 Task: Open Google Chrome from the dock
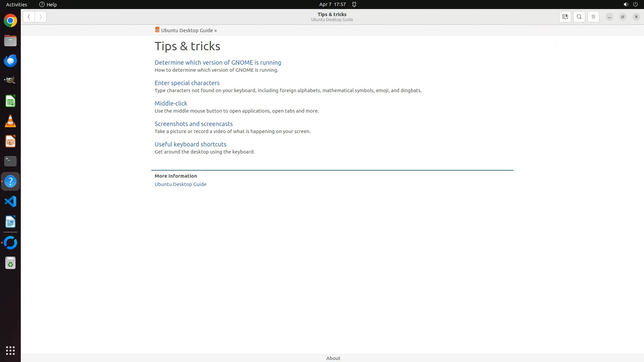tap(10, 21)
